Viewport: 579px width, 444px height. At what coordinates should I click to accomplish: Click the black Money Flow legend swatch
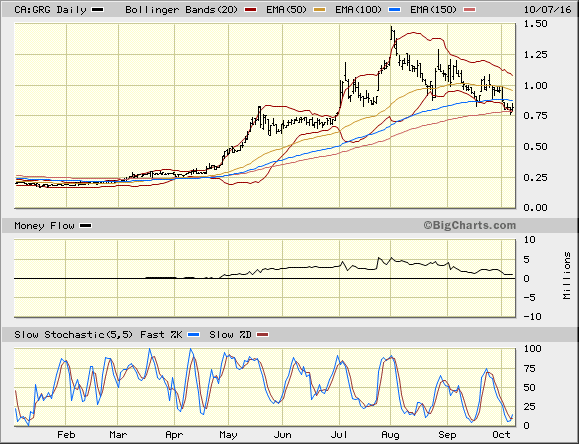pyautogui.click(x=86, y=226)
